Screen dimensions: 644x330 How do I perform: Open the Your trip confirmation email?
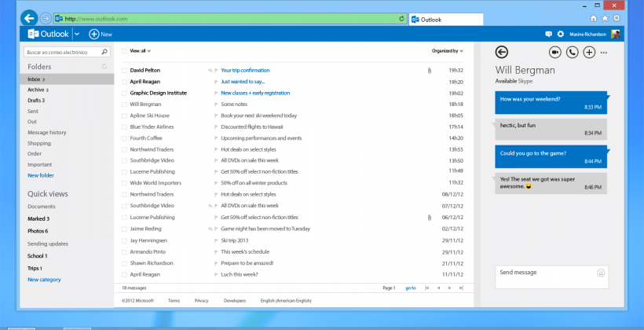pyautogui.click(x=245, y=70)
